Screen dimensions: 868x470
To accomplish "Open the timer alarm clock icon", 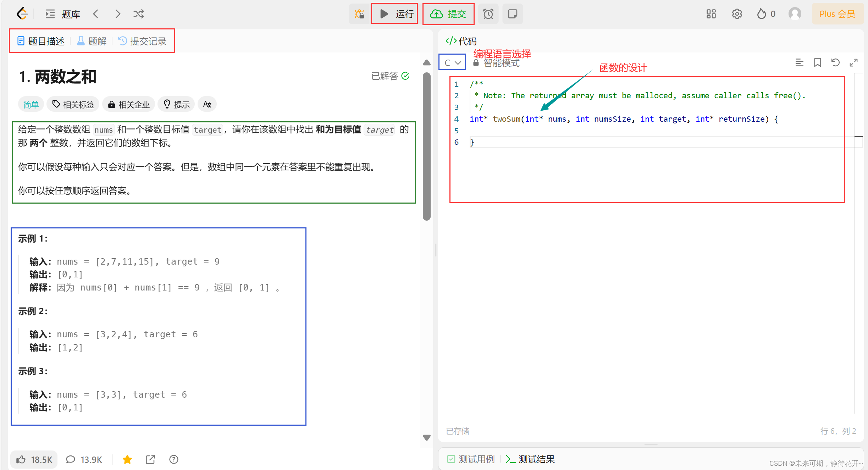I will tap(488, 14).
